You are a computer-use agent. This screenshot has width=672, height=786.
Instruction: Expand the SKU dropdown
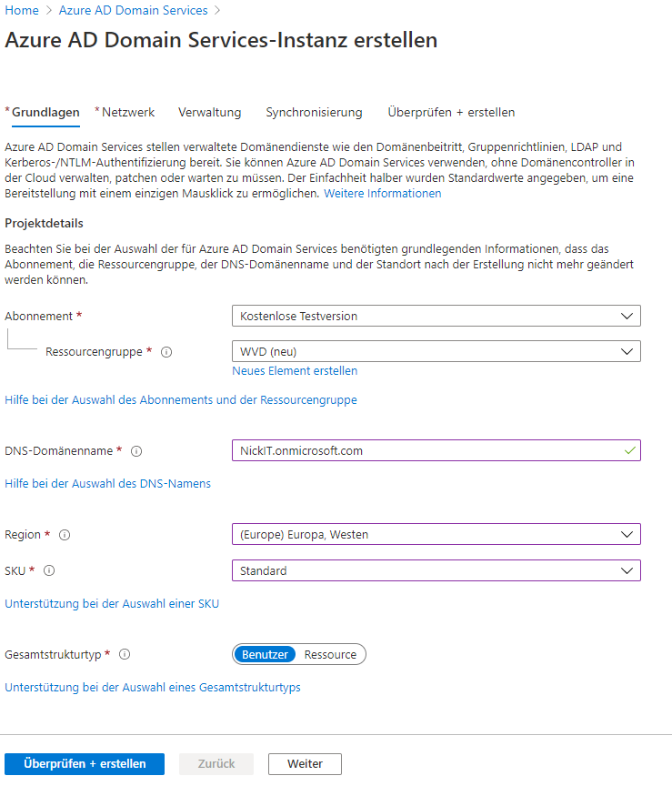[x=436, y=570]
